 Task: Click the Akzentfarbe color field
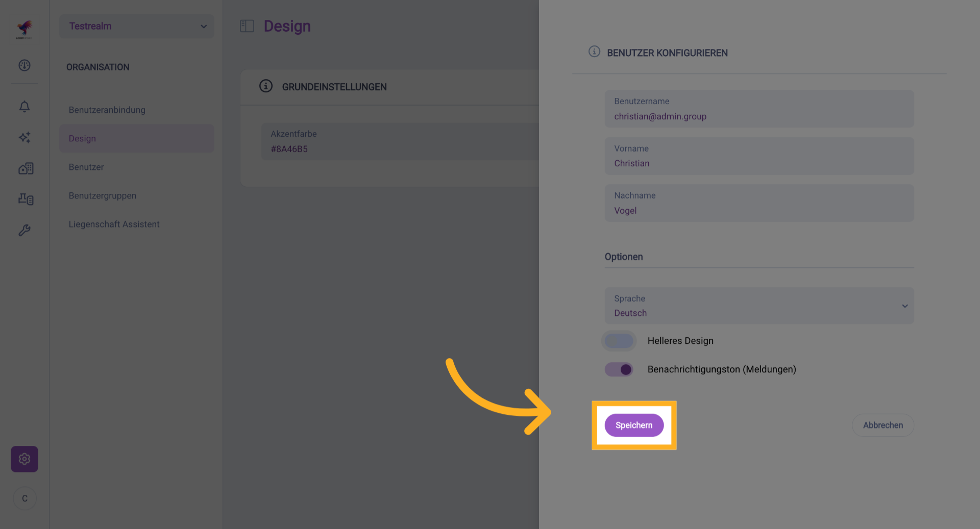[398, 142]
